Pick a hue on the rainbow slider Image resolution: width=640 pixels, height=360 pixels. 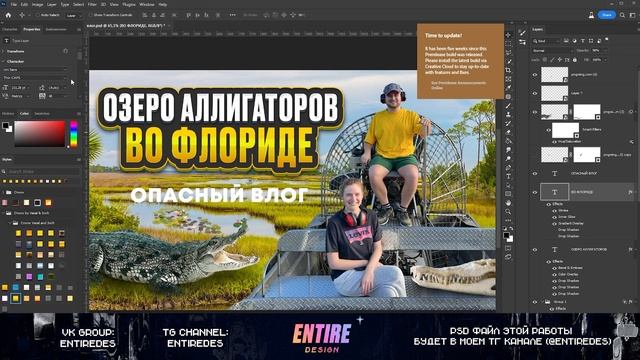coord(73,134)
